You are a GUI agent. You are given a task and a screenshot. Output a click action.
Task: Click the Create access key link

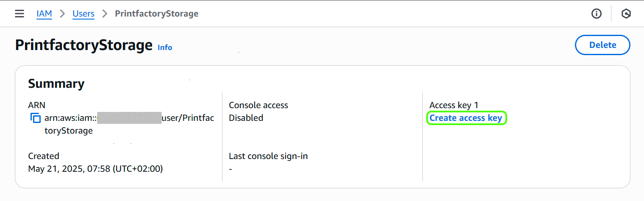coord(466,118)
